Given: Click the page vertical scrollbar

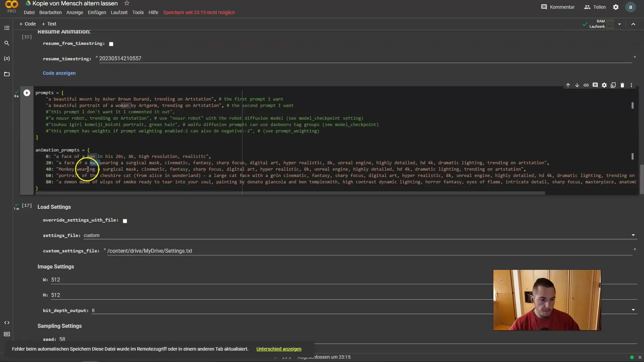Looking at the screenshot, I should (x=642, y=179).
